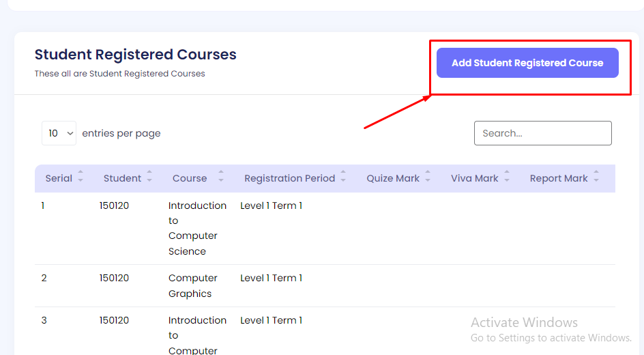The height and width of the screenshot is (355, 644).
Task: Click Level 1 Term 1 in row 2
Action: pos(271,278)
